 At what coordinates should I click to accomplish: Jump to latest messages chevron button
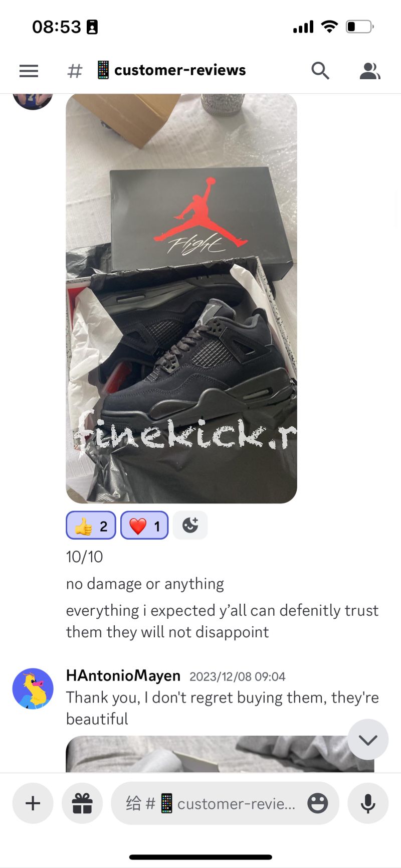[368, 740]
